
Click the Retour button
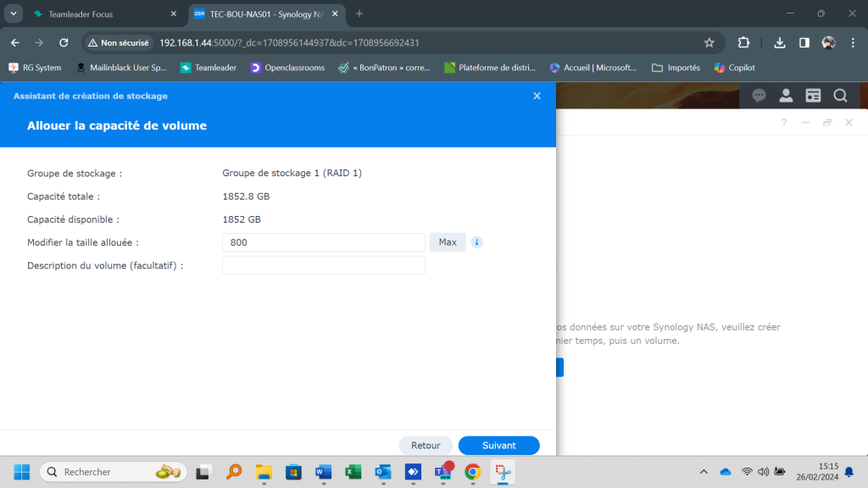coord(426,445)
